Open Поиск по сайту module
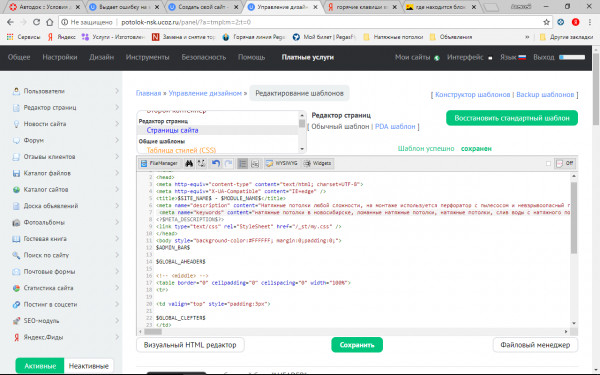 coord(46,255)
